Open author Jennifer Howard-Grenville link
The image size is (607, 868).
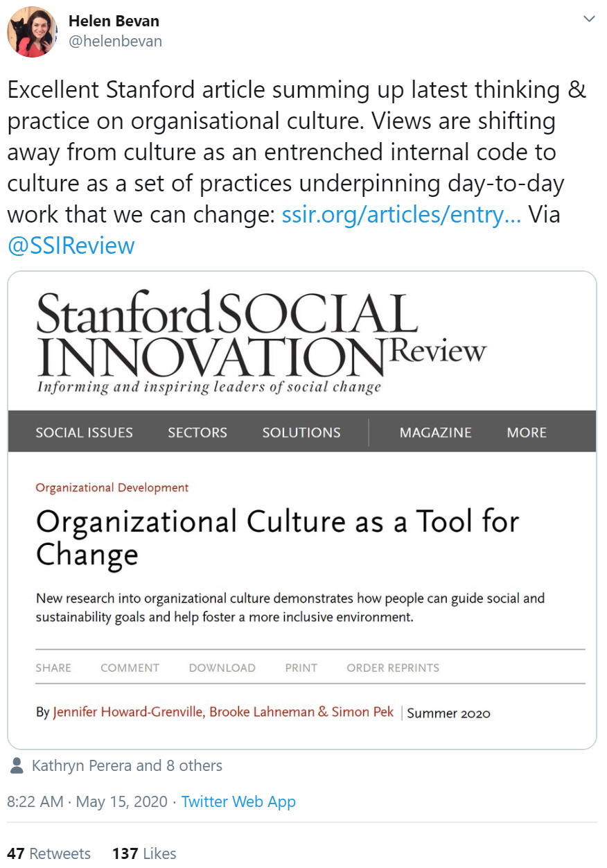(128, 712)
